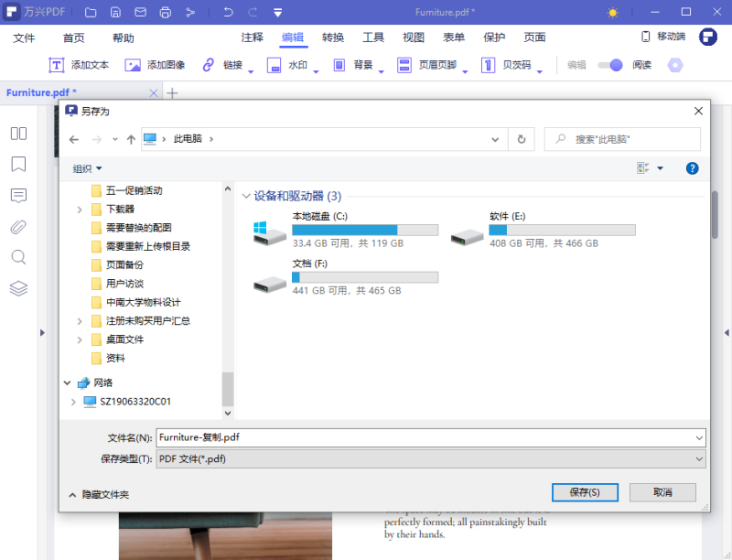
Task: Click the Attachments paperclip icon in sidebar
Action: [x=18, y=226]
